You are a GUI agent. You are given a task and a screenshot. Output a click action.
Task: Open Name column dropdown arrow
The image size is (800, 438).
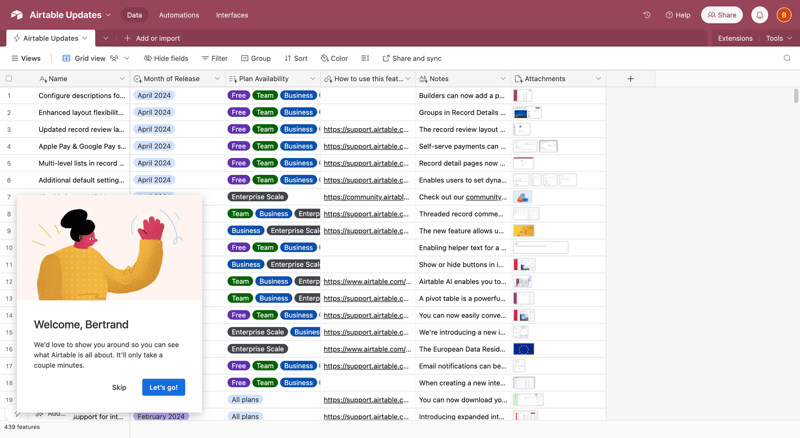pyautogui.click(x=122, y=79)
